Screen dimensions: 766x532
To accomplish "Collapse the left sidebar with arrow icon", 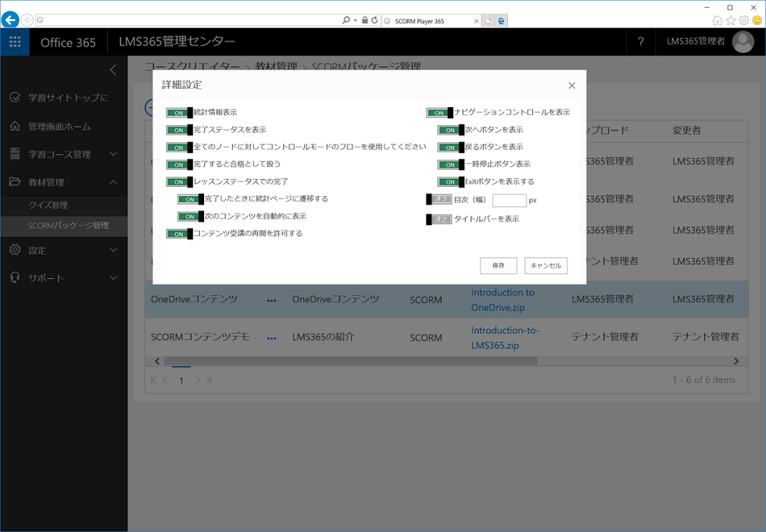I will (113, 70).
